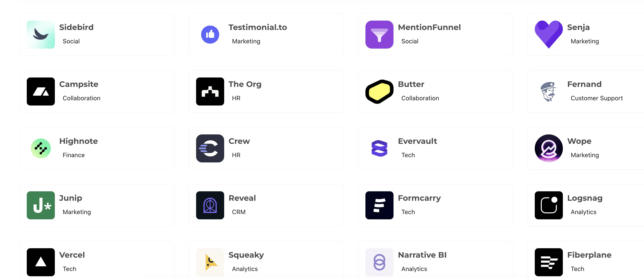Select the Formcarry company name

point(419,198)
